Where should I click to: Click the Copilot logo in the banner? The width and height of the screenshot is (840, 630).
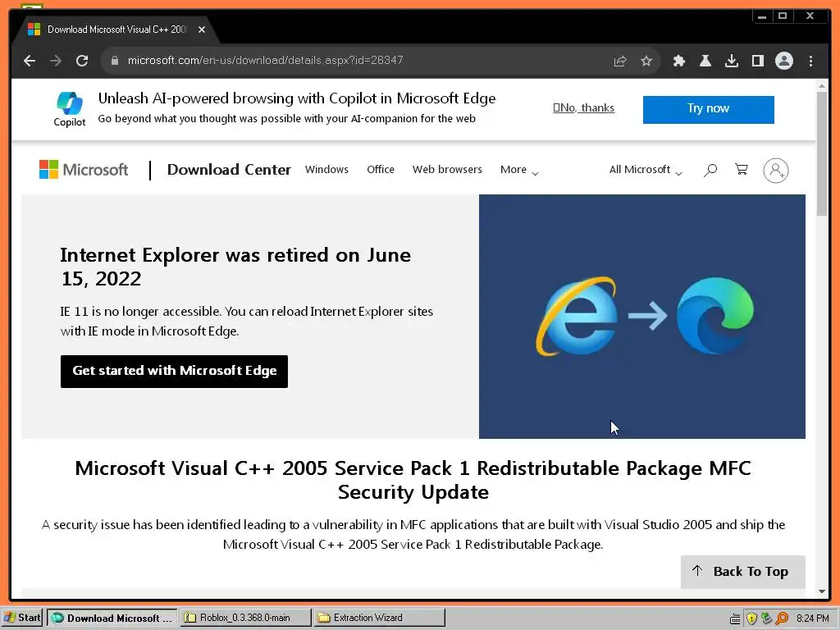coord(70,109)
